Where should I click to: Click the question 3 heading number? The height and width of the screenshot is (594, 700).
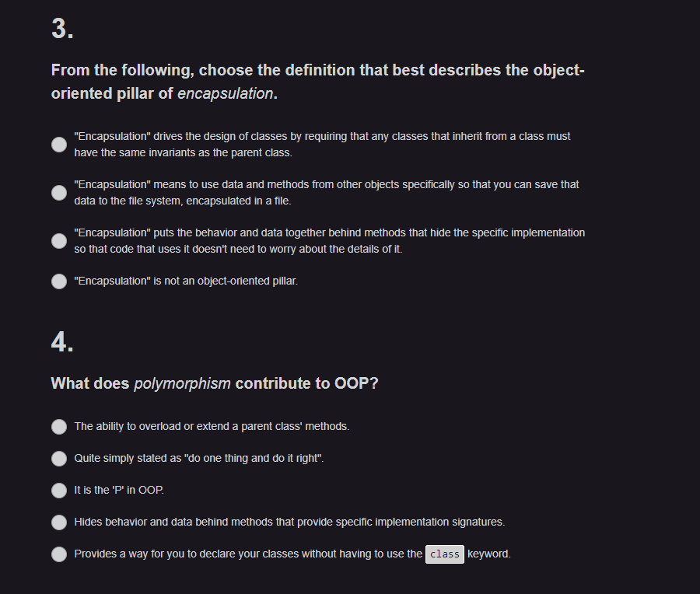coord(59,28)
